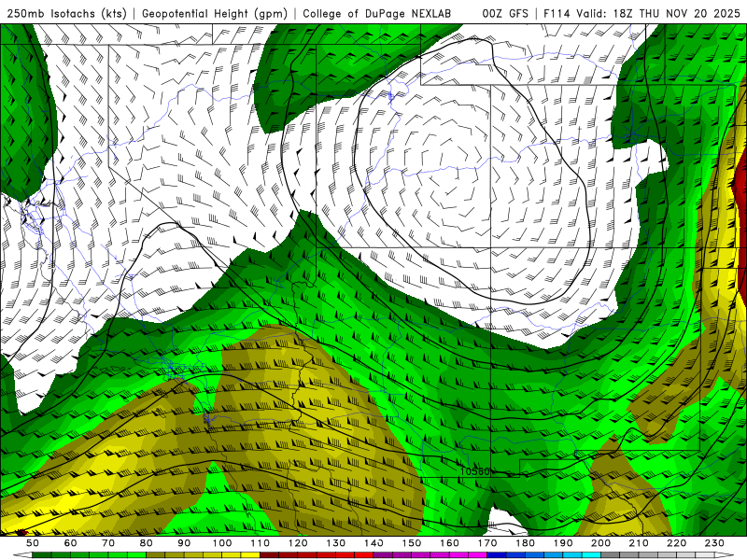Click the '220' legend value
Viewport: 747px width, 560px height.
click(x=677, y=543)
